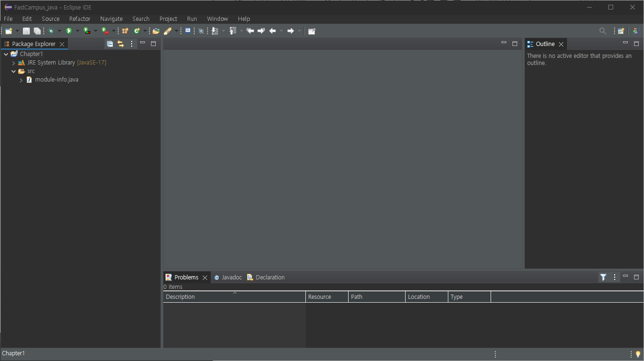Open the Window menu
The image size is (644, 361).
[218, 19]
